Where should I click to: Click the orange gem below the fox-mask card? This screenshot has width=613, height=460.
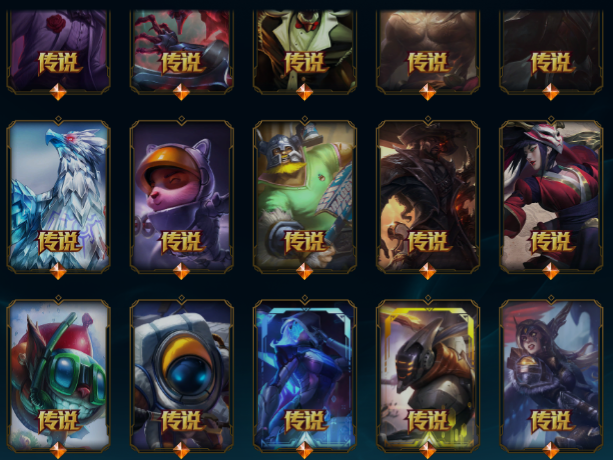pyautogui.click(x=551, y=271)
